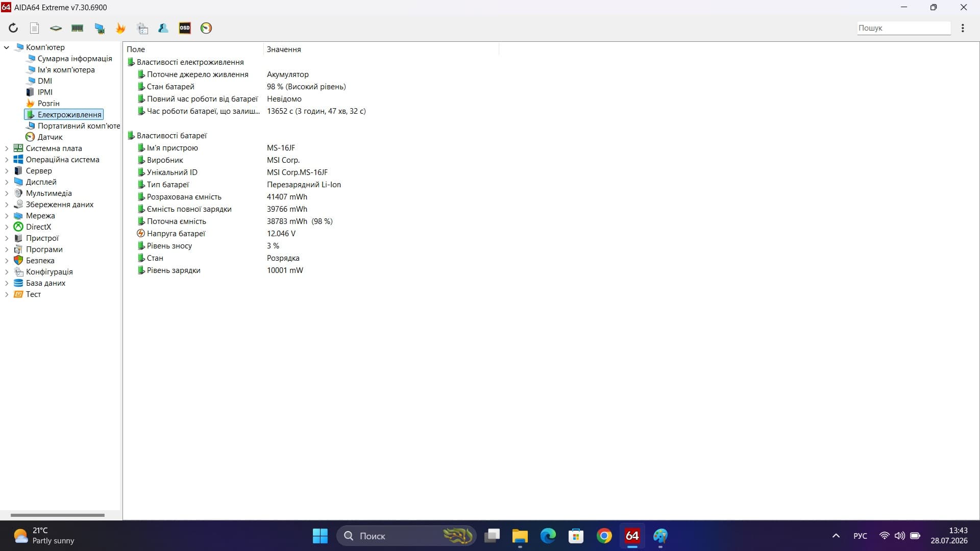Open the report wizard clipboard toolbar icon
Screen dimensions: 980x551
tap(143, 28)
